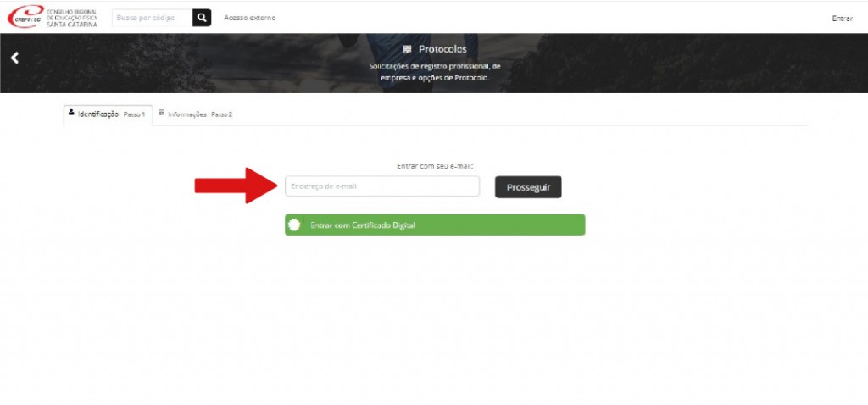Click the Protocolos grid icon in banner
The image size is (868, 405).
coord(407,49)
